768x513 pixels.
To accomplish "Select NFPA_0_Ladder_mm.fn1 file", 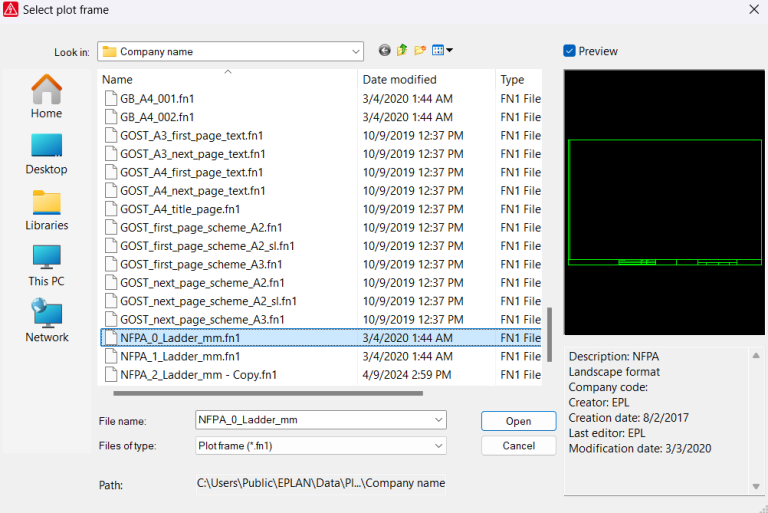I will point(321,338).
